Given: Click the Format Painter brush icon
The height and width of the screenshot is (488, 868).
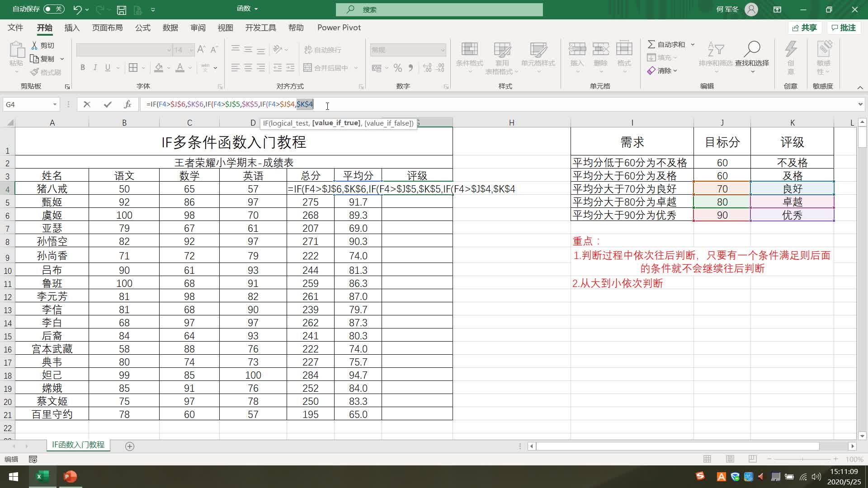Looking at the screenshot, I should (34, 72).
